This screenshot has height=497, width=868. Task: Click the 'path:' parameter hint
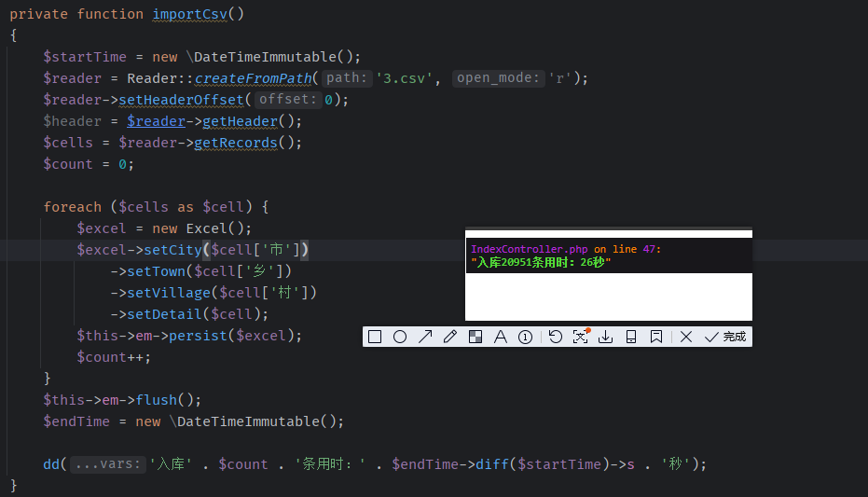[348, 78]
